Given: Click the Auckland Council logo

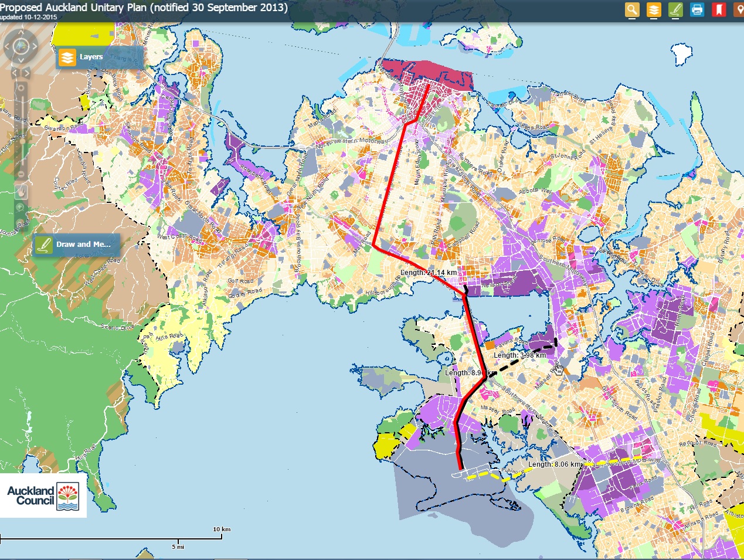Looking at the screenshot, I should tap(43, 496).
